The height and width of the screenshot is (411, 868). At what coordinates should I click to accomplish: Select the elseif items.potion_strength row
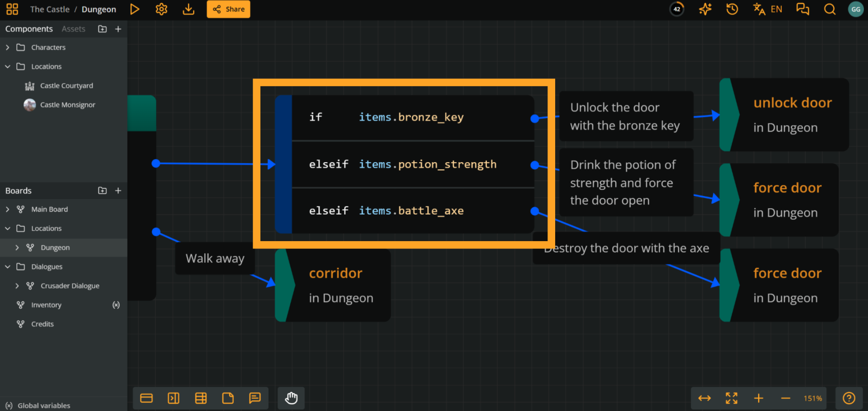413,164
